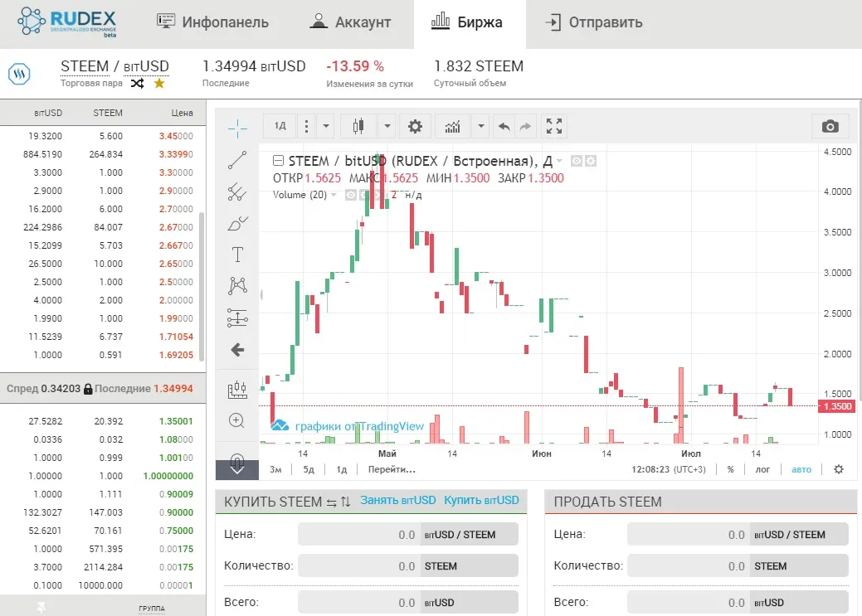
Task: Collapse the chart legend box
Action: pyautogui.click(x=278, y=161)
